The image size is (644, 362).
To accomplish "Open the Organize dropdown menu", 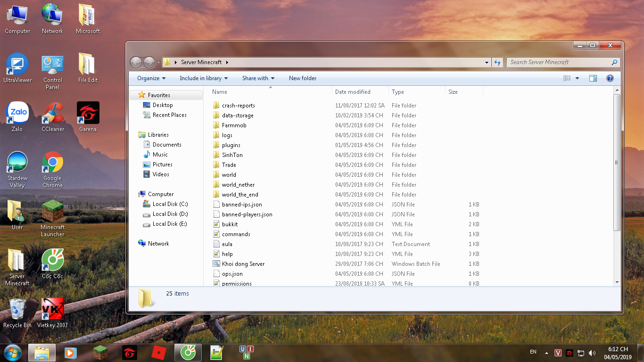I will click(x=151, y=78).
